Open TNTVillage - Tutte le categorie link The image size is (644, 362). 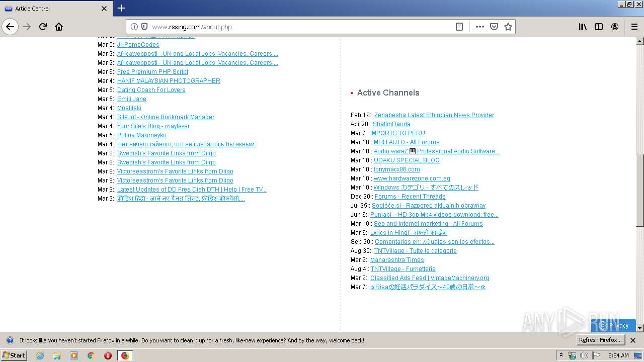click(415, 251)
